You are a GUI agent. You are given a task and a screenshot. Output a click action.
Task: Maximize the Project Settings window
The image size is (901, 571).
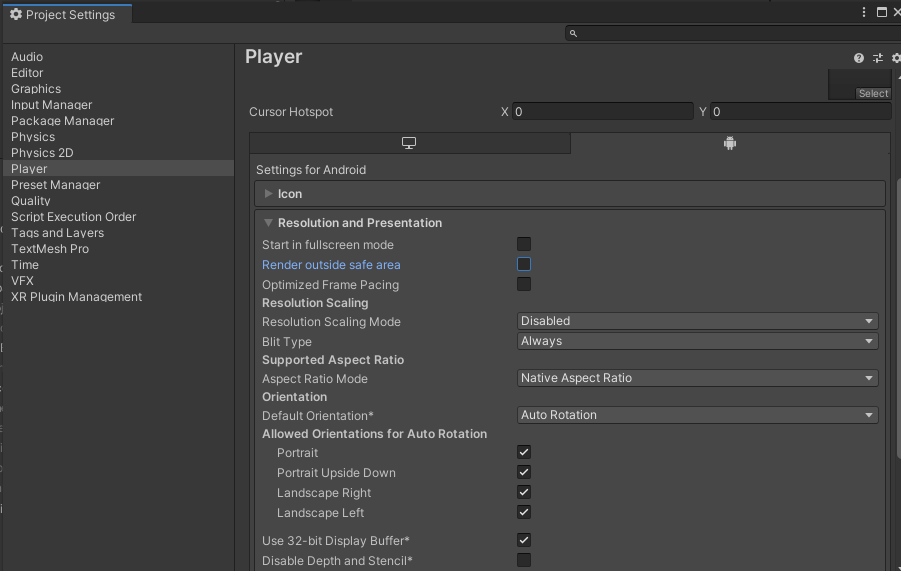coord(881,12)
